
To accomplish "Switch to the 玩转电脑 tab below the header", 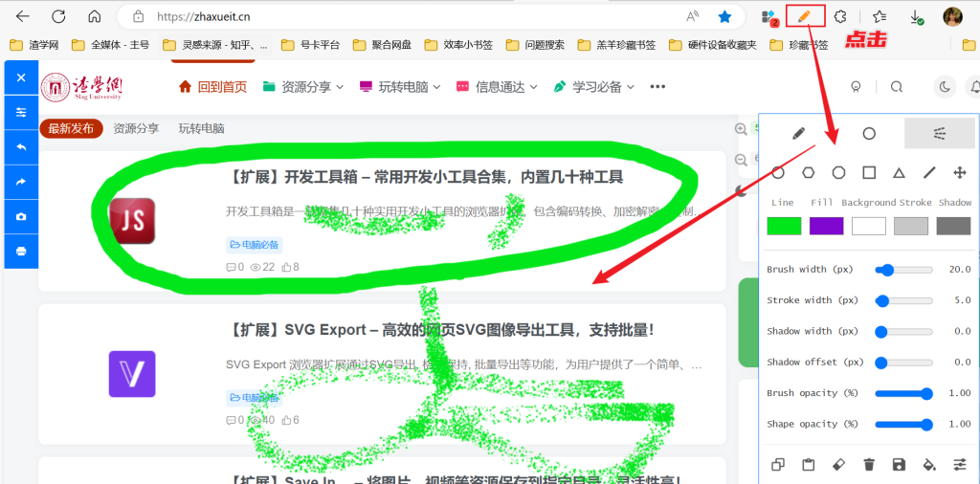I will pyautogui.click(x=201, y=128).
